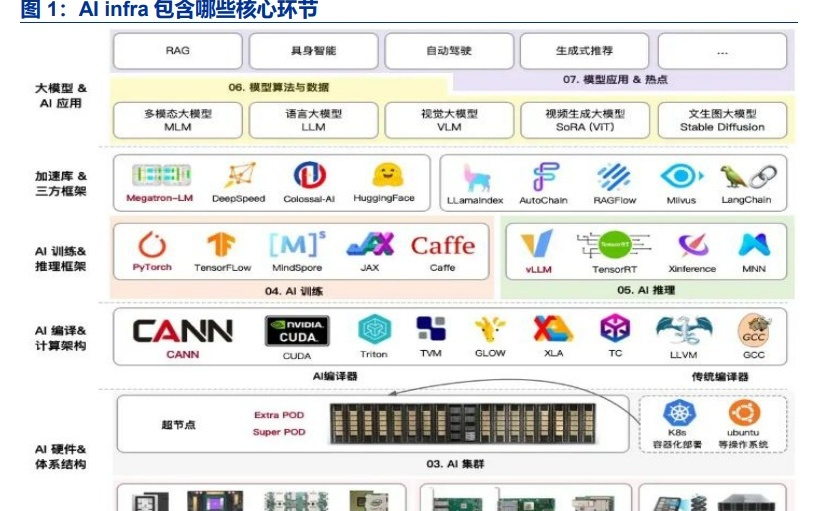Image resolution: width=819 pixels, height=511 pixels.
Task: Click the 大模型 & AI 应用 row label
Action: (61, 96)
